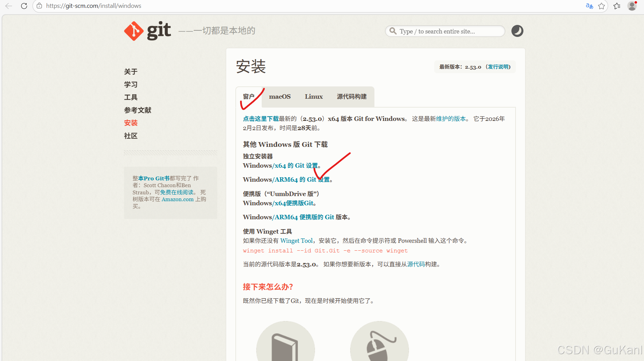Click the book circle icon

[x=285, y=342]
